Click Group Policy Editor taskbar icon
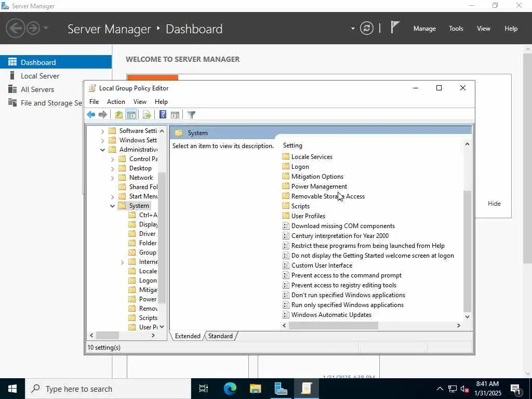The image size is (532, 399). 307,389
